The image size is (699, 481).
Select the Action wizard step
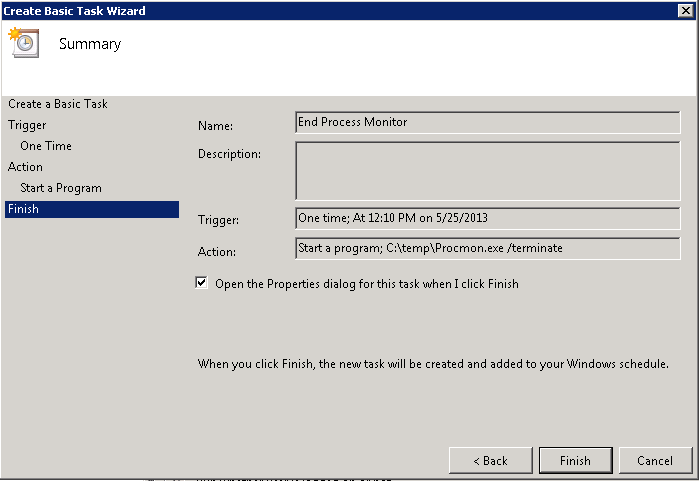25,167
